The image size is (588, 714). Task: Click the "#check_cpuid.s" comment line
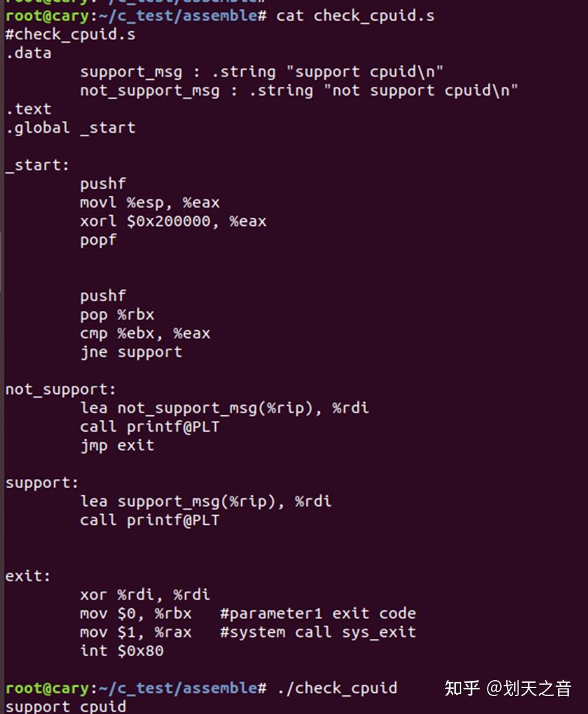(70, 35)
